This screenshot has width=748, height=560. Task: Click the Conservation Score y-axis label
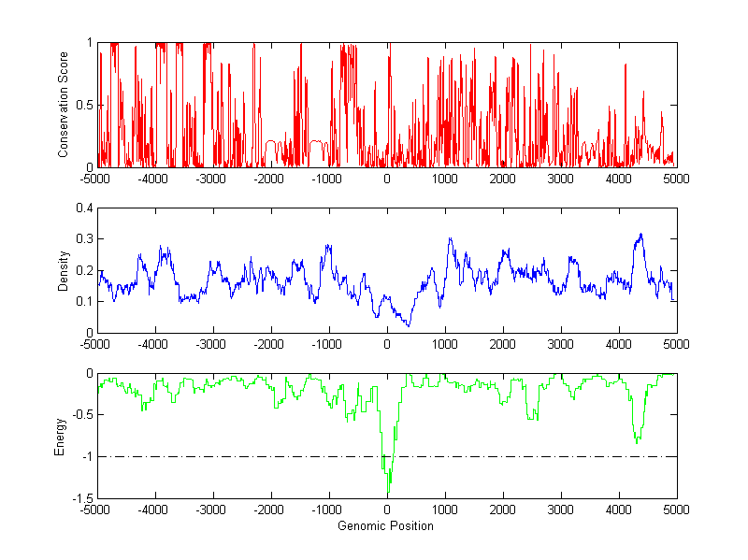click(64, 104)
